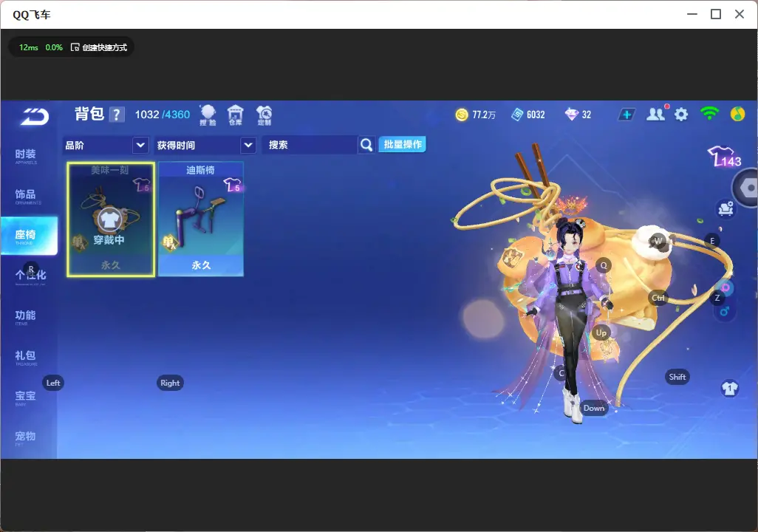
Task: Open the 宝宝 tab
Action: (x=26, y=397)
